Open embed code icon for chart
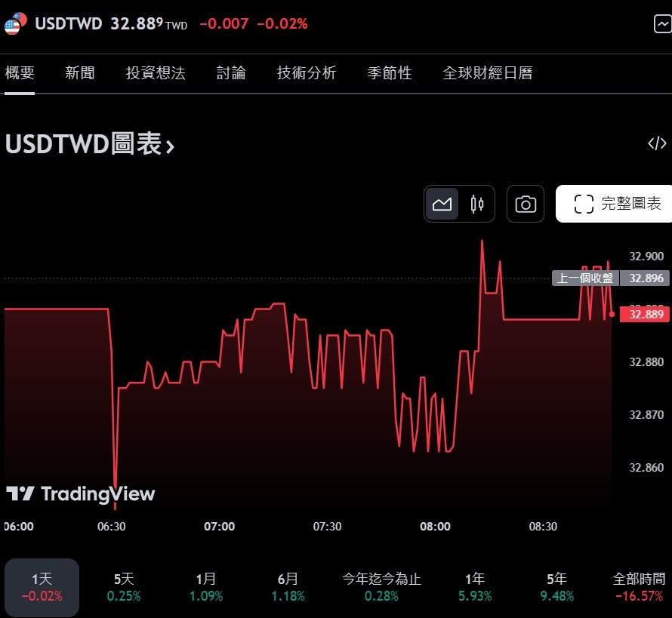The height and width of the screenshot is (618, 672). click(657, 143)
